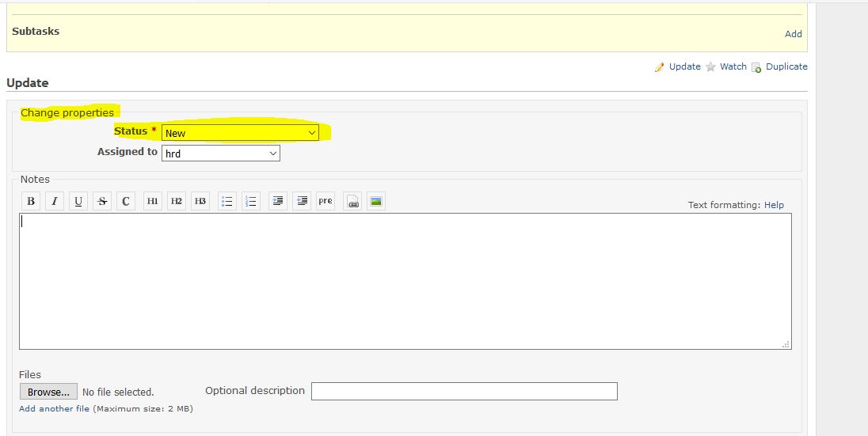
Task: Insert Heading 1 using H1 button
Action: (x=152, y=202)
